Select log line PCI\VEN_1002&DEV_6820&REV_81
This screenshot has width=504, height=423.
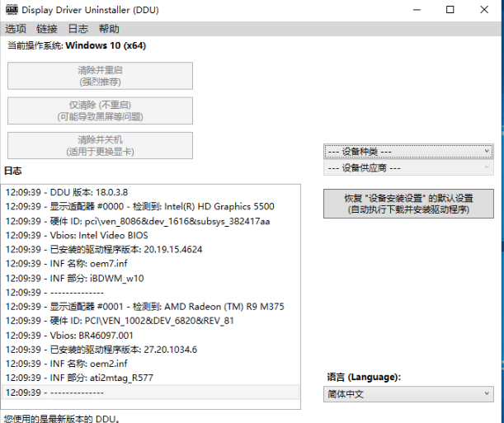click(x=150, y=321)
